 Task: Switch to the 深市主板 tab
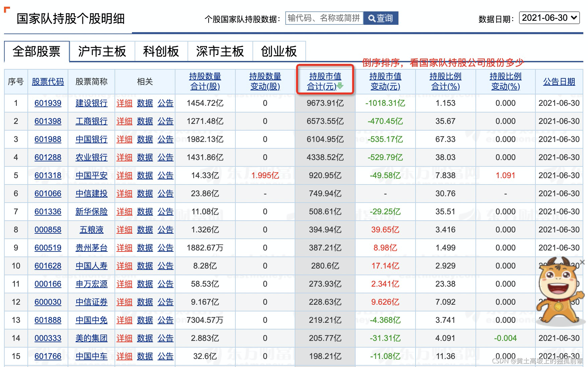pos(220,52)
